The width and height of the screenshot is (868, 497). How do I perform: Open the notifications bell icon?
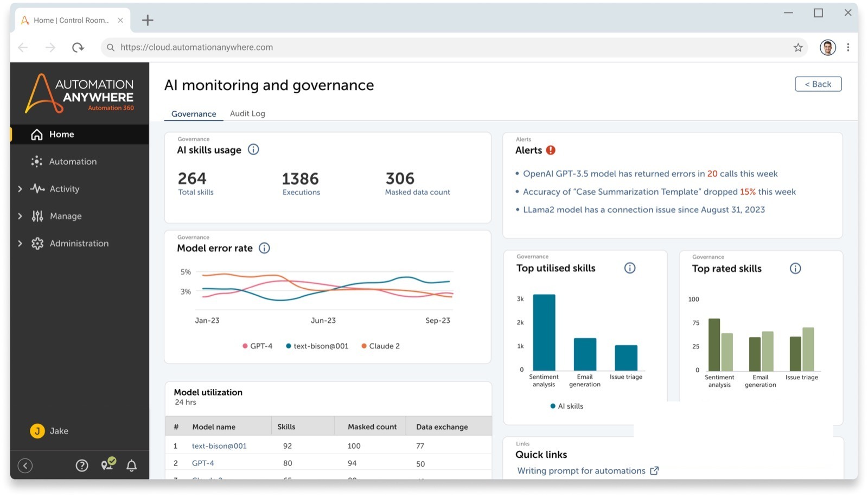[x=131, y=466]
